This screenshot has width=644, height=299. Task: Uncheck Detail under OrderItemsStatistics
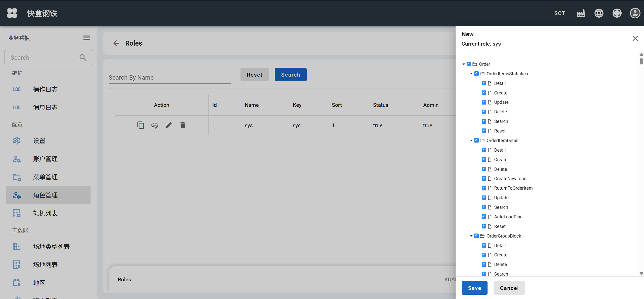point(484,83)
